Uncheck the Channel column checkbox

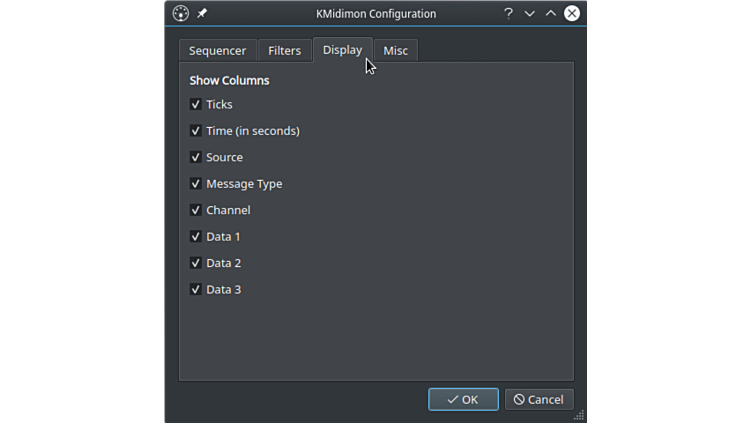pyautogui.click(x=196, y=210)
